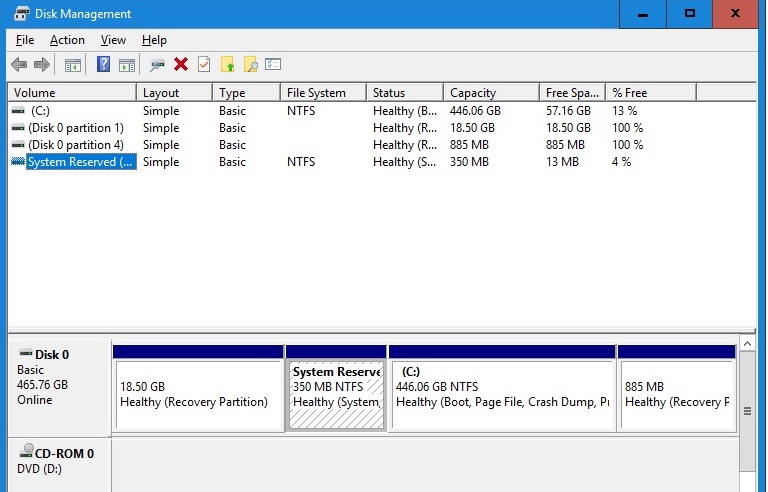Click the Disk Management title bar icon

pos(22,13)
